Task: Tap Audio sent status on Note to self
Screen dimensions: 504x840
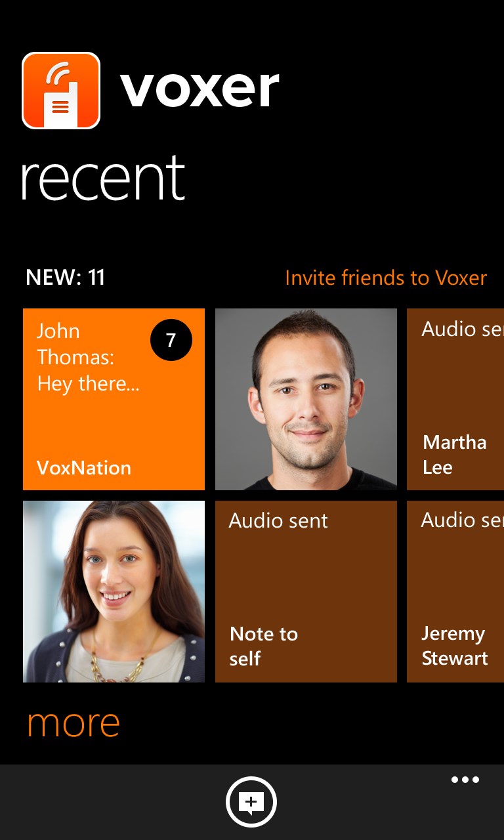Action: point(278,521)
